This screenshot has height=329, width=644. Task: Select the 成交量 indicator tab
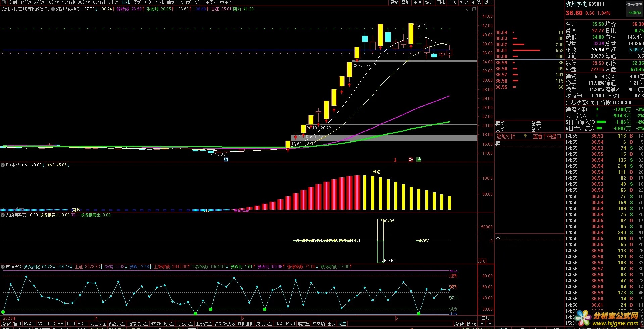[304, 324]
